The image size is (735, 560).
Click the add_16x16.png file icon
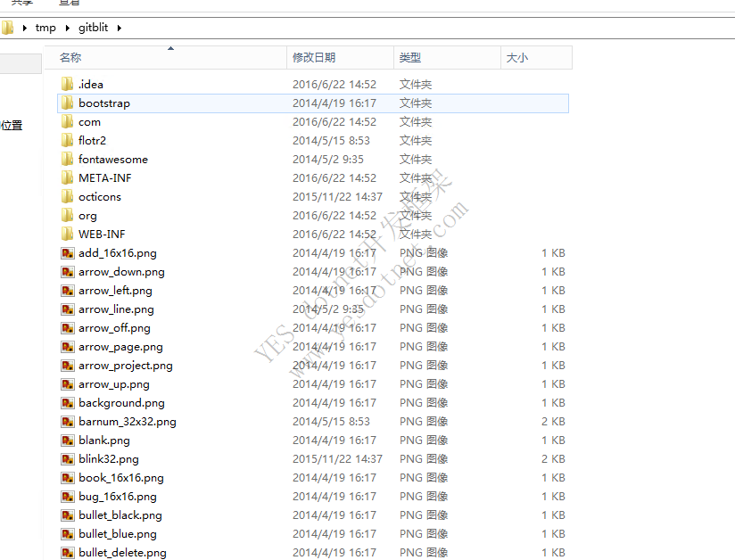(x=68, y=253)
